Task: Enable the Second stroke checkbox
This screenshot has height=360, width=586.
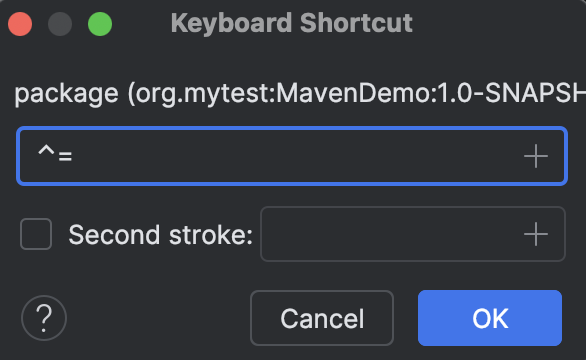Action: (36, 234)
